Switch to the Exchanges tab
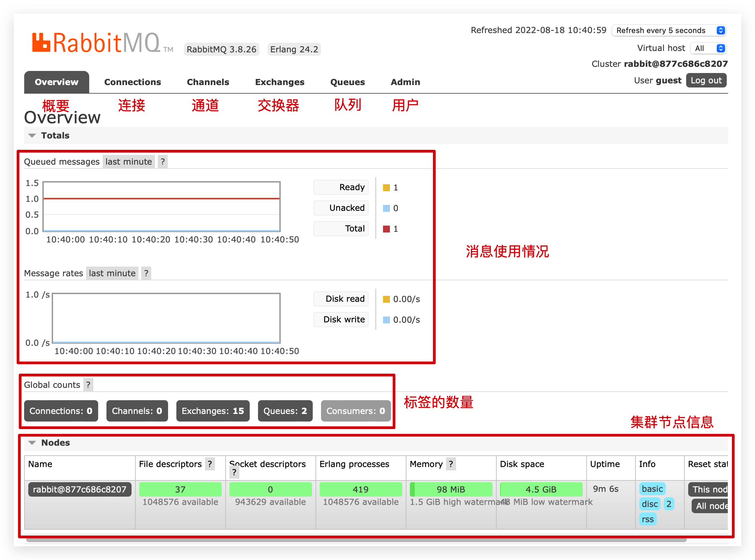Screen dimensions: 755x560 (279, 82)
